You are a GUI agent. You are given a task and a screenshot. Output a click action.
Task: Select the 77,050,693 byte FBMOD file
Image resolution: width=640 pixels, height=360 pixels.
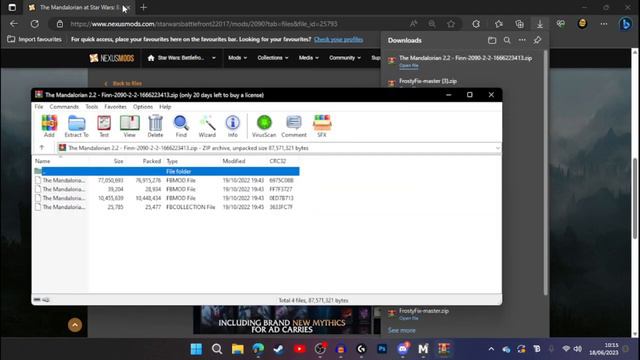point(167,180)
